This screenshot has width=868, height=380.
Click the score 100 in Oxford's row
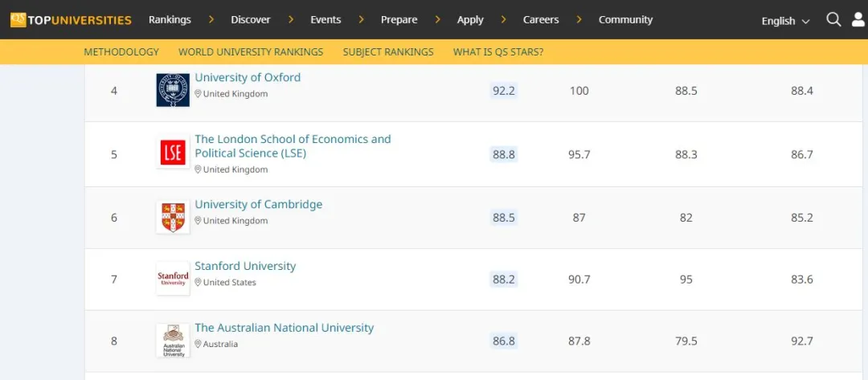pos(579,91)
